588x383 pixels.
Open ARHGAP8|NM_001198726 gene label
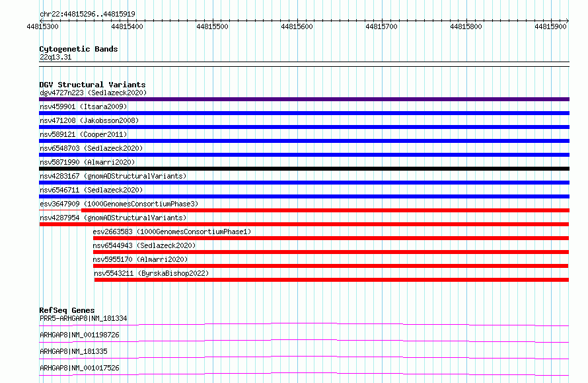[x=79, y=335]
